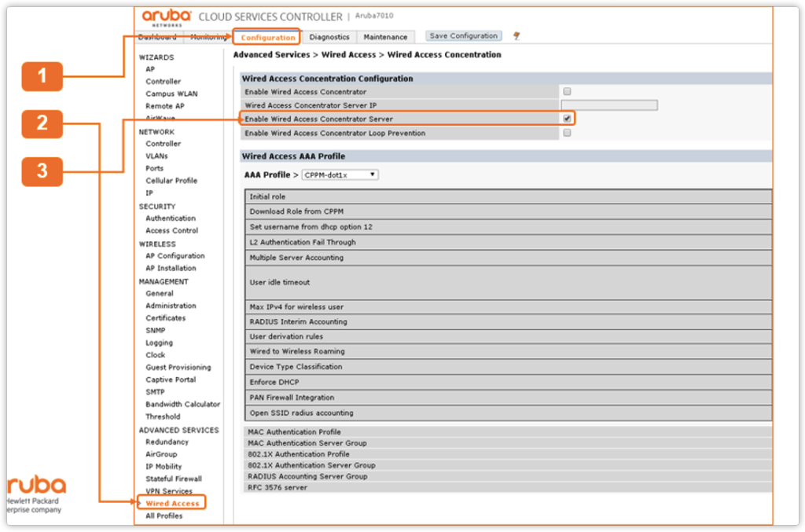Select Wired Access in the sidebar
The height and width of the screenshot is (532, 805).
tap(172, 503)
